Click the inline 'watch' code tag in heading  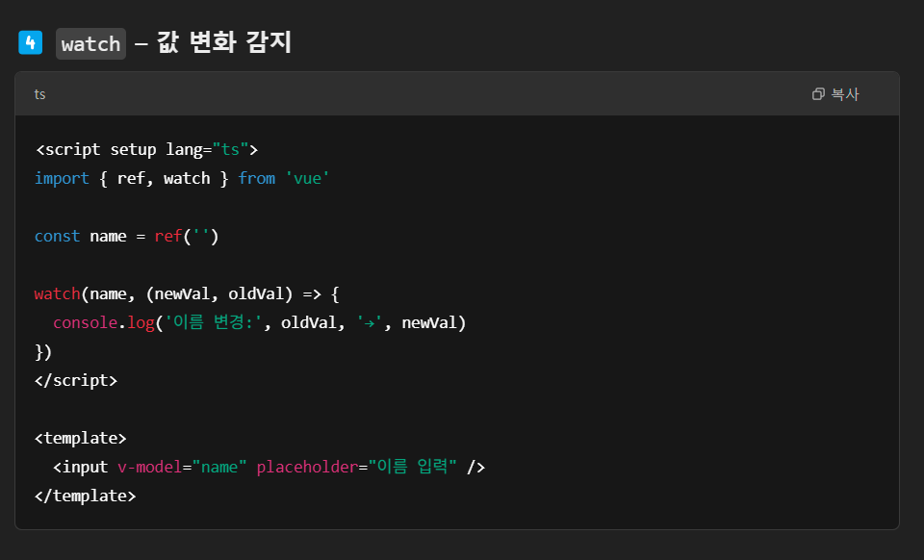(90, 43)
